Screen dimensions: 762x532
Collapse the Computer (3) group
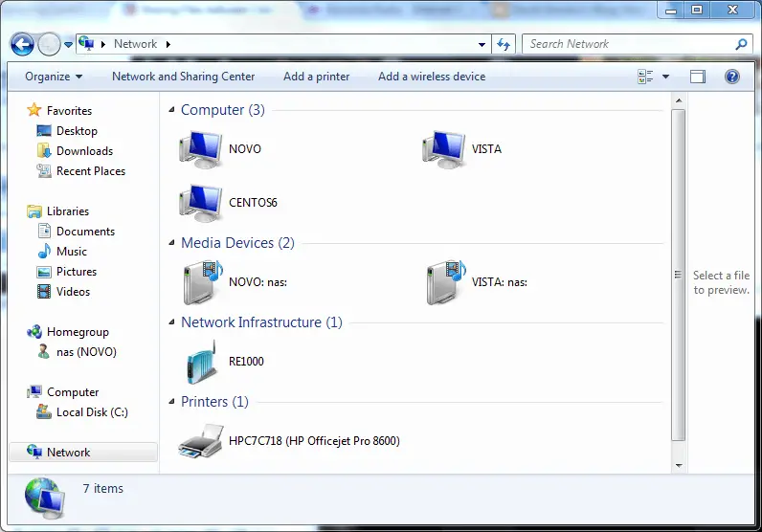(172, 111)
